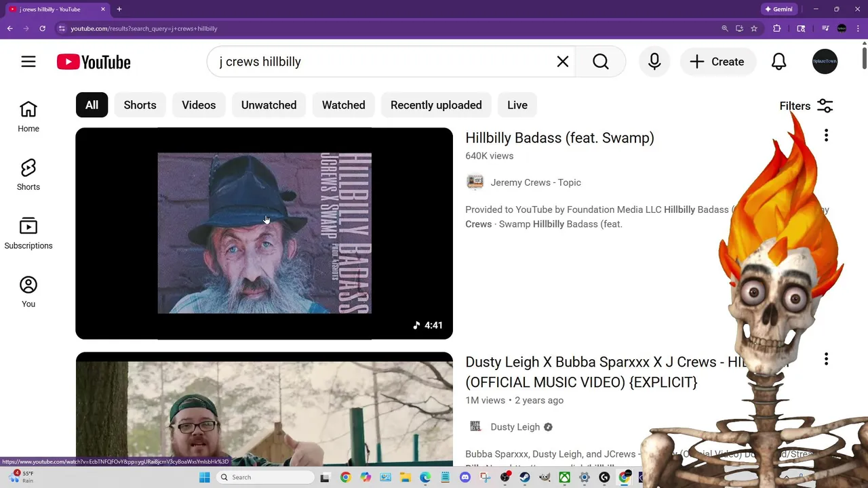Select the Unwatched filter chip

click(269, 105)
